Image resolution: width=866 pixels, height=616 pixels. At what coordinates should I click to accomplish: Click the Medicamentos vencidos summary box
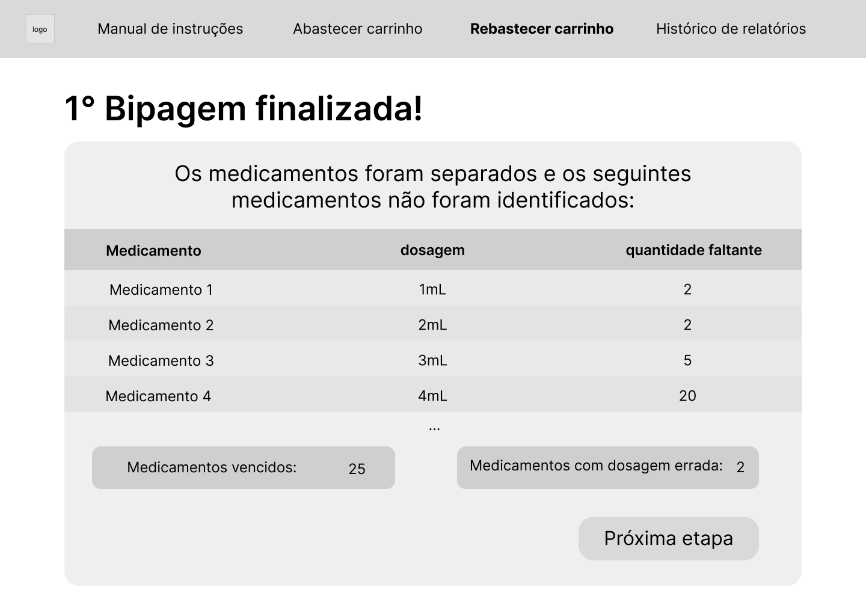pyautogui.click(x=244, y=467)
